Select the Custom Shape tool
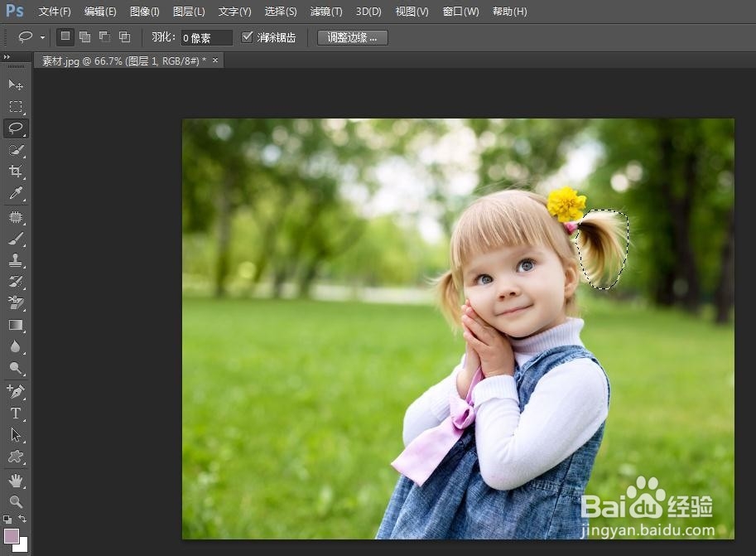The width and height of the screenshot is (756, 556). 16,457
